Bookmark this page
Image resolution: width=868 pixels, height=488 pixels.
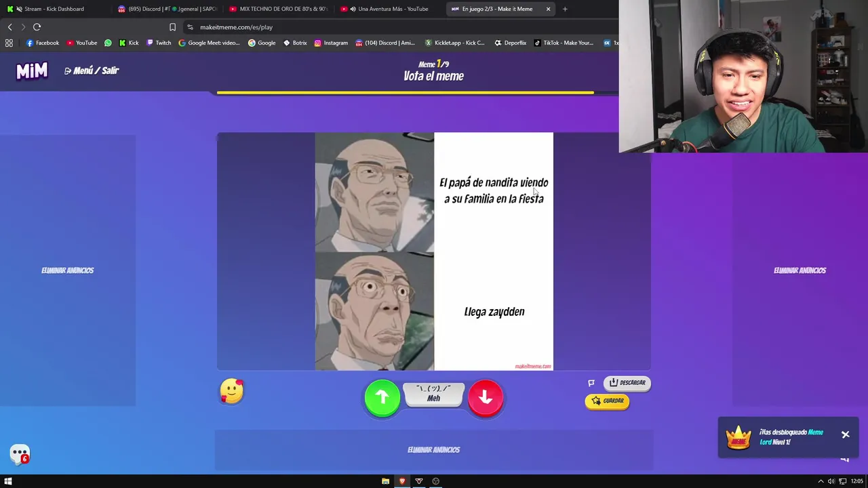click(x=172, y=27)
